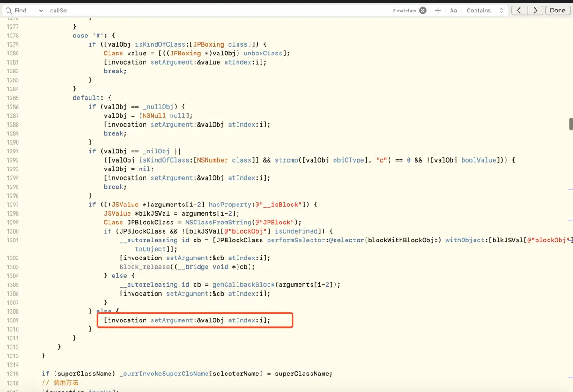This screenshot has height=392, width=573.
Task: Click JPBoxing class on line 1279
Action: pos(220,45)
